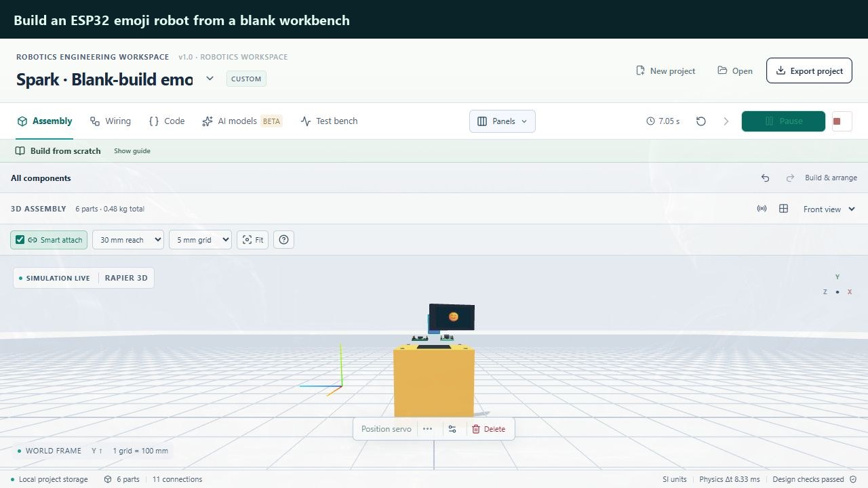This screenshot has height=488, width=868.
Task: Switch to the four-pane grid layout icon
Action: pos(783,209)
